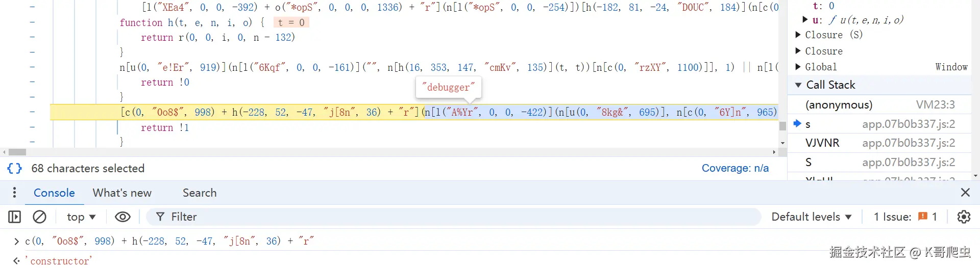Click the Coverage: n/a link

[x=735, y=168]
